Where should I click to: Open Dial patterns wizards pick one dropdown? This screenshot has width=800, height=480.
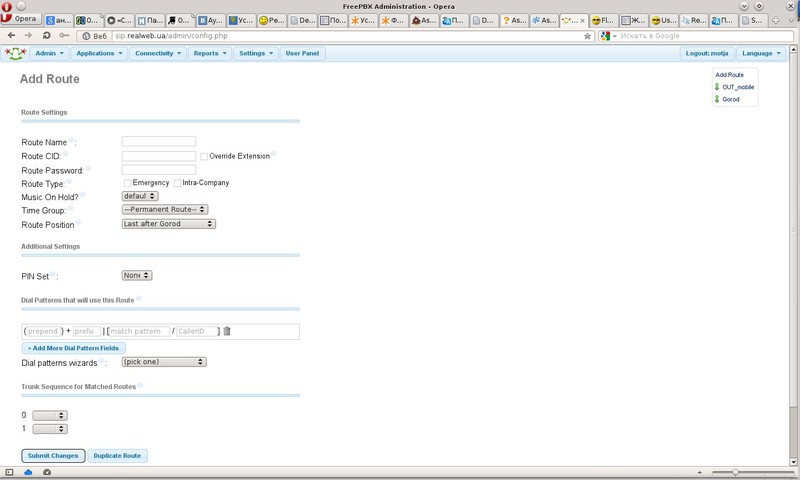tap(164, 362)
